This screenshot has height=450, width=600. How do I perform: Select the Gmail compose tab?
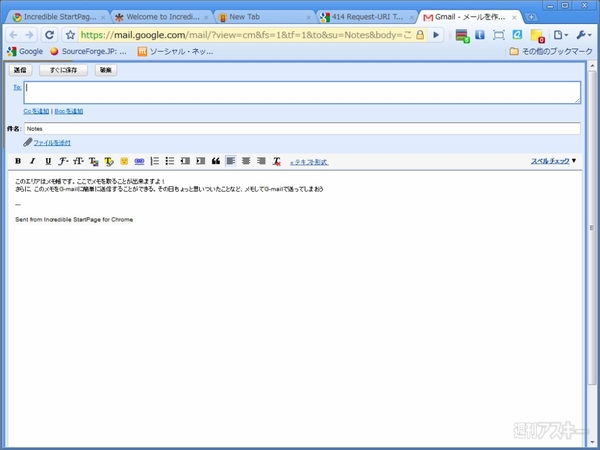pyautogui.click(x=470, y=17)
